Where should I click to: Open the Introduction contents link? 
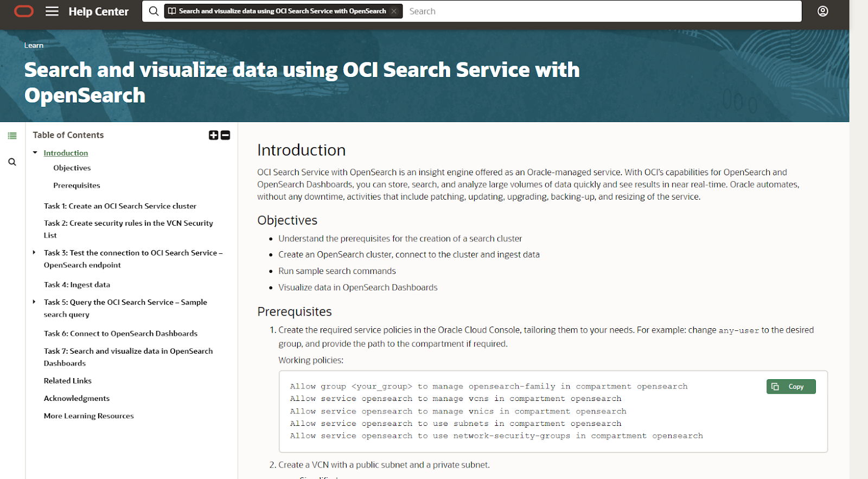tap(66, 153)
